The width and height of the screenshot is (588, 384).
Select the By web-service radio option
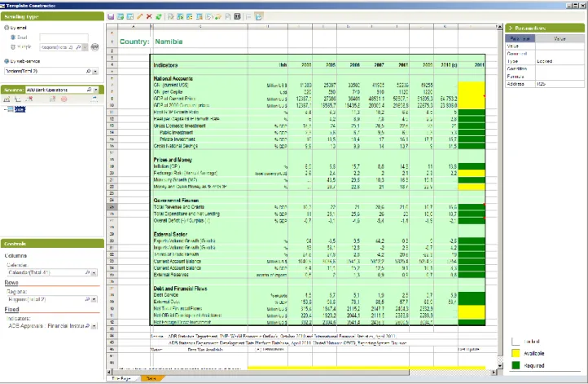[x=7, y=61]
